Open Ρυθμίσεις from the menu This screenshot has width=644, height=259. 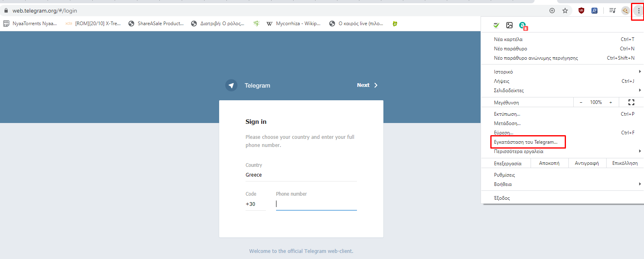pyautogui.click(x=563, y=175)
